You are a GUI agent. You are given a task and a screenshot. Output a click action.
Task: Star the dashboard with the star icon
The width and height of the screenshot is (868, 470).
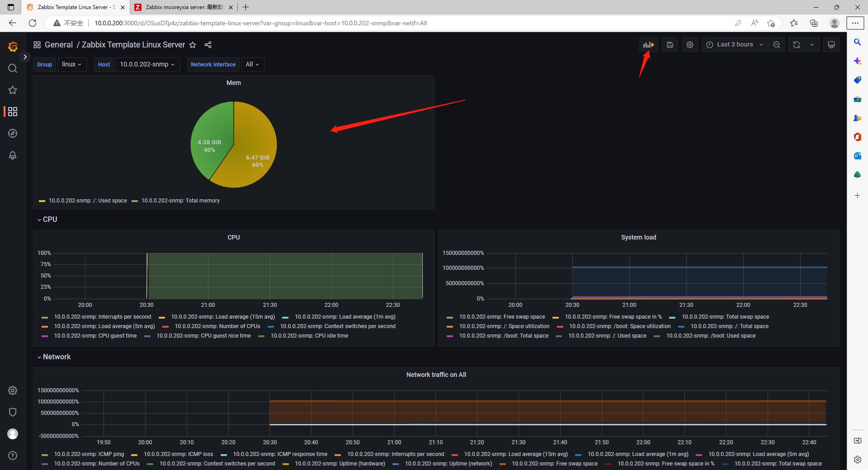(193, 45)
